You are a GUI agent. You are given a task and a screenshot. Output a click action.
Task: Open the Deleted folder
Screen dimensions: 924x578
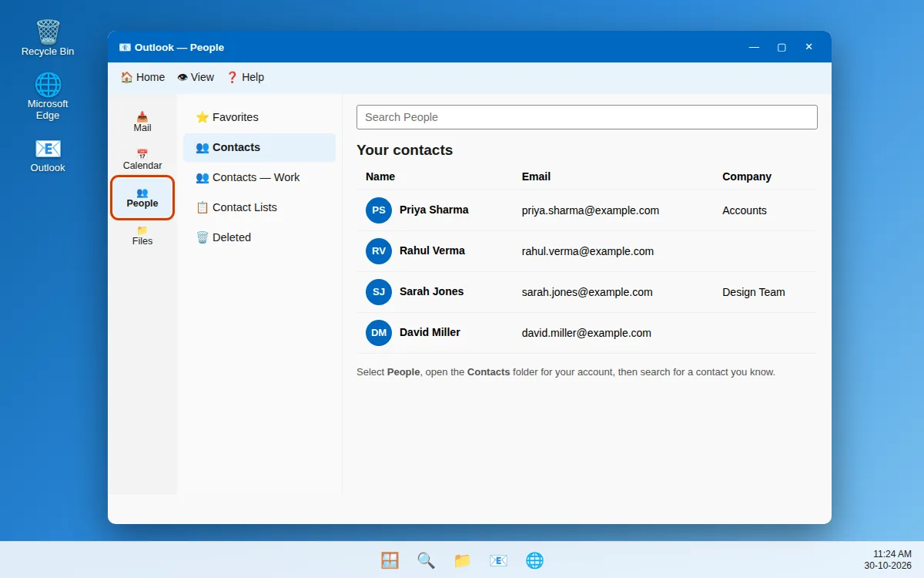[259, 237]
